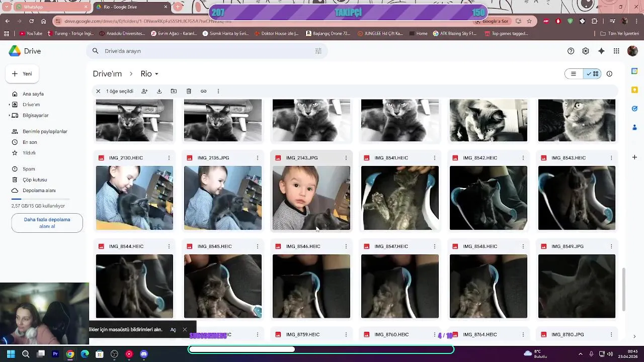This screenshot has width=644, height=362.
Task: Show details info panel
Action: [x=609, y=74]
